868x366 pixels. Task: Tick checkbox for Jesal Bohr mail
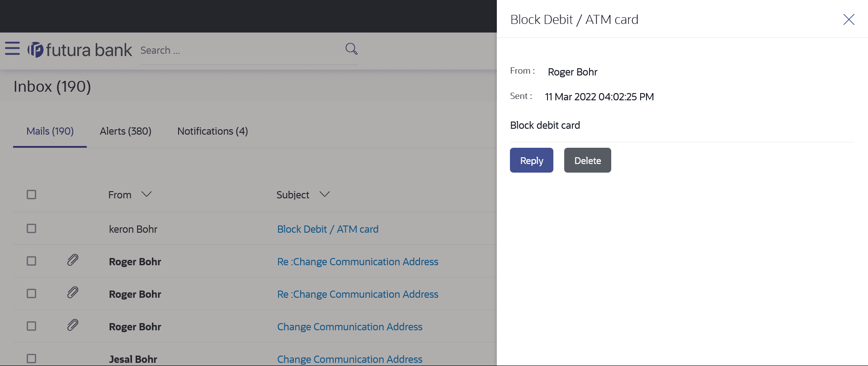point(31,359)
